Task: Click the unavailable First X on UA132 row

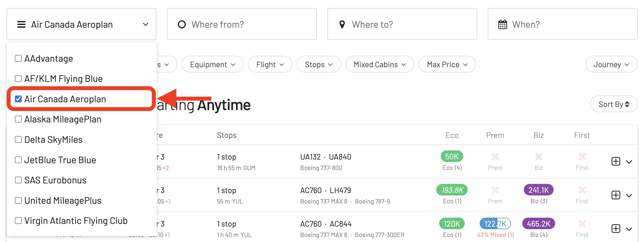Action: 582,156
